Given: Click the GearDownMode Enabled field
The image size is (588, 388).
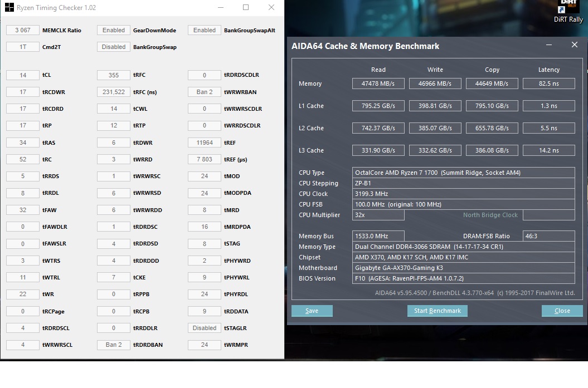Looking at the screenshot, I should tap(114, 30).
